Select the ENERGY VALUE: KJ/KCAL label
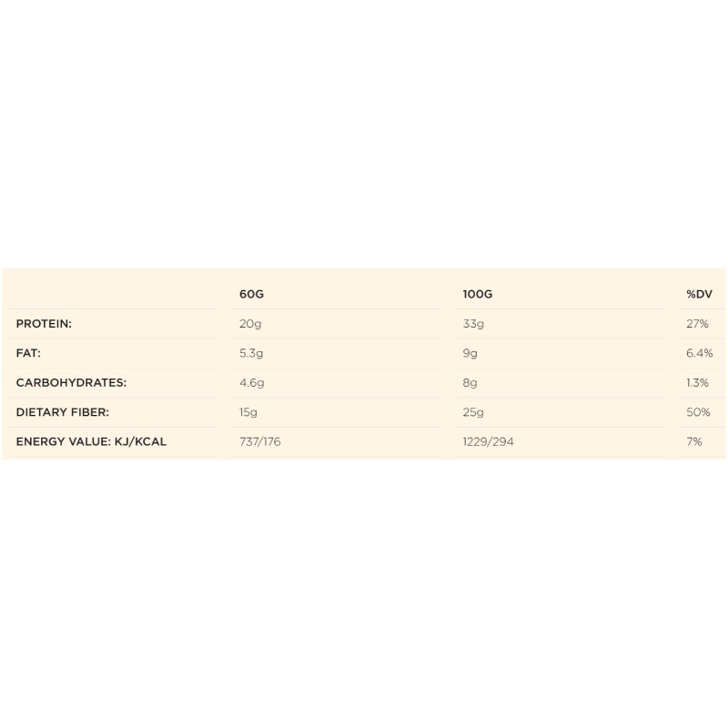 pos(91,441)
